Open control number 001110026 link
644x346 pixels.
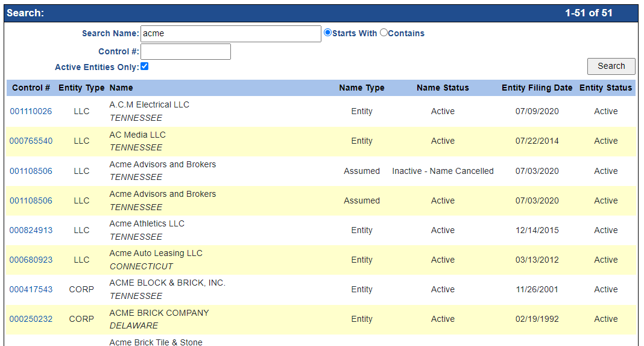pos(31,112)
